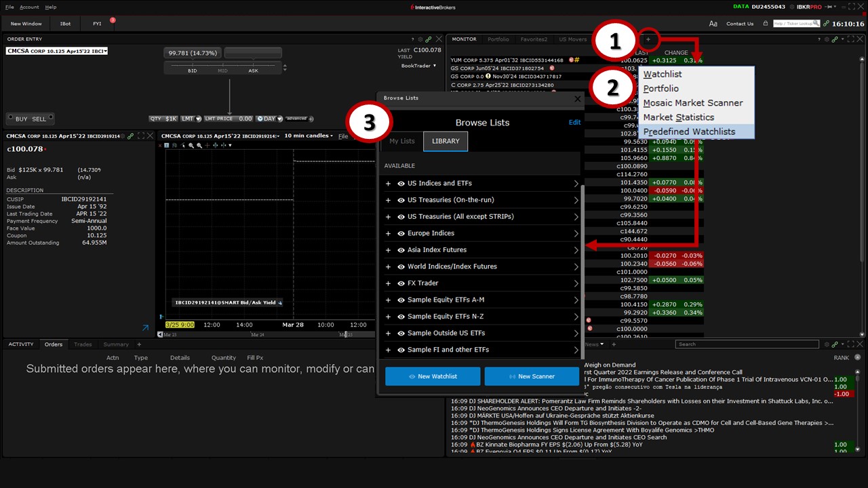
Task: Click the green link icon in Order Entry
Action: click(x=428, y=39)
